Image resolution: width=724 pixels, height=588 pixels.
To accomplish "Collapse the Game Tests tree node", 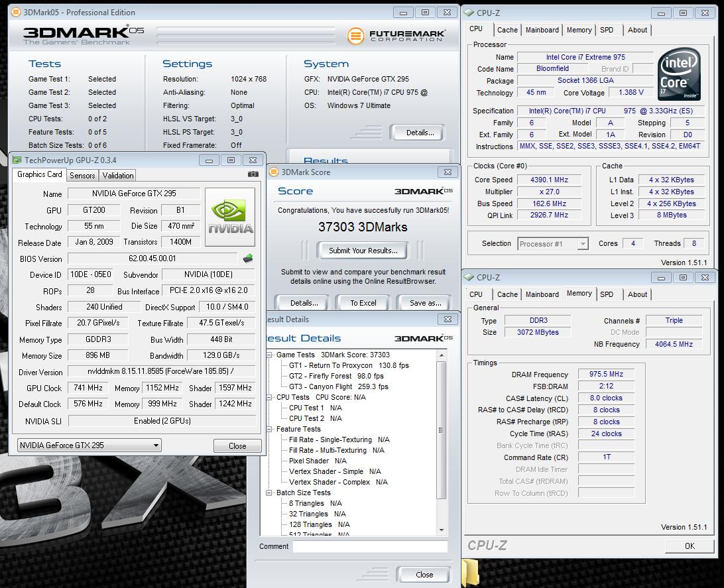I will [x=269, y=355].
